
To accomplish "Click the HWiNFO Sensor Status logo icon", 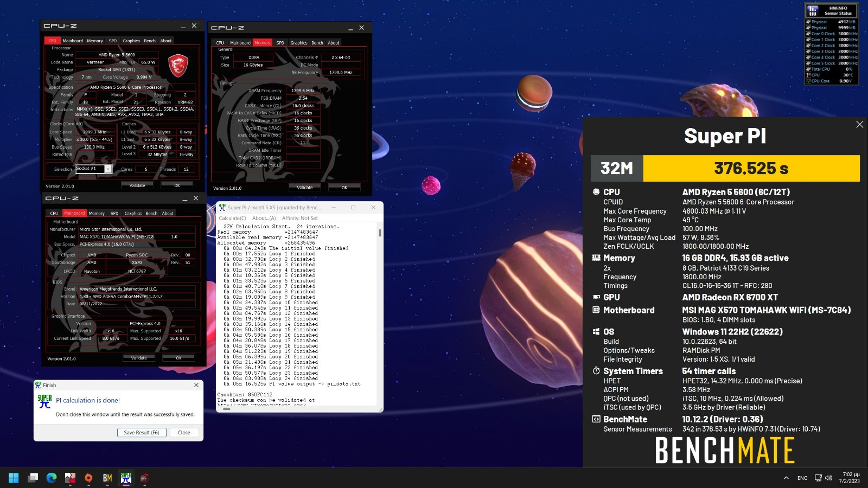I will pos(813,11).
